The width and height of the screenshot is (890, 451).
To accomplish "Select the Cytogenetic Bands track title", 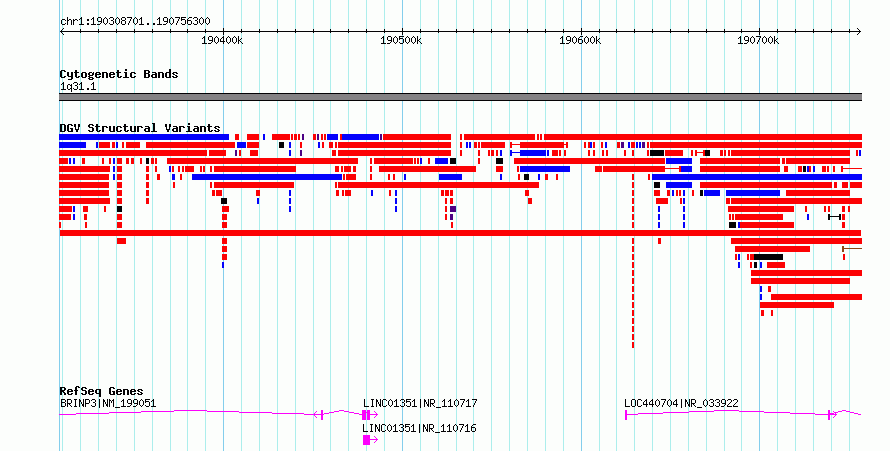I will [x=119, y=74].
